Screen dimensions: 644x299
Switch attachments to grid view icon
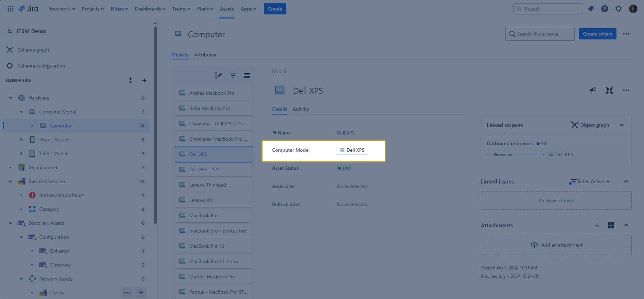click(611, 225)
